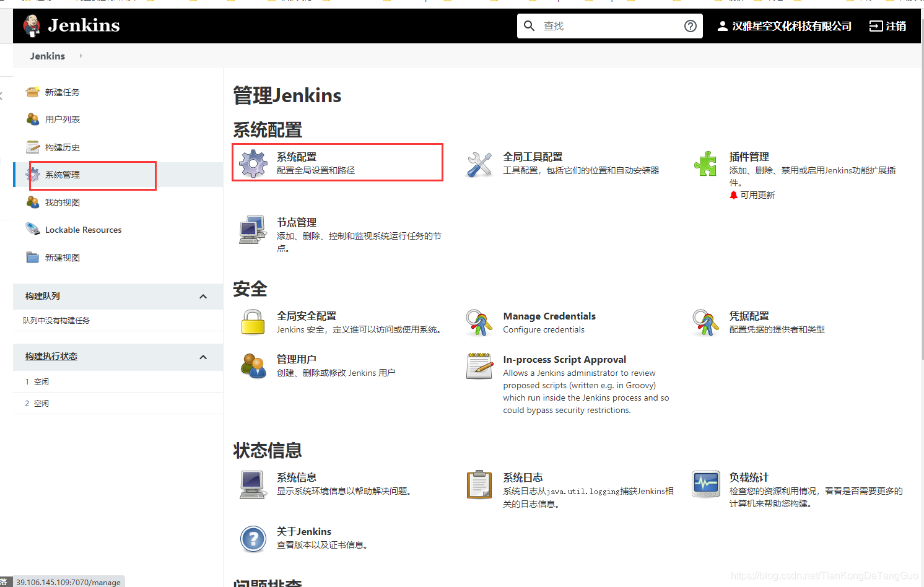Screen dimensions: 924x587
Task: Open 关于Jenkins link
Action: tap(304, 532)
